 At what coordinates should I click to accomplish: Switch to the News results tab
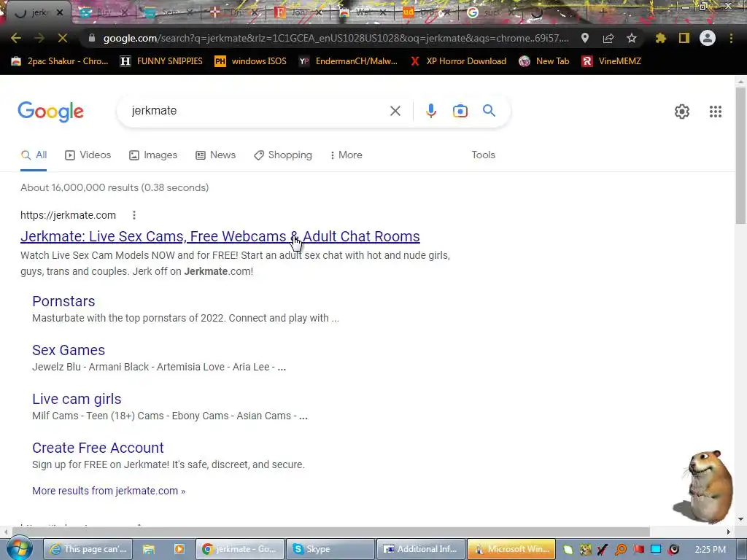click(215, 155)
